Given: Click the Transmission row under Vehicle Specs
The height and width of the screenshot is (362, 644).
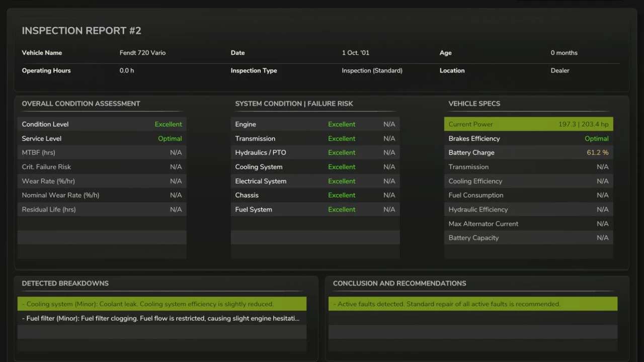Looking at the screenshot, I should coord(528,167).
